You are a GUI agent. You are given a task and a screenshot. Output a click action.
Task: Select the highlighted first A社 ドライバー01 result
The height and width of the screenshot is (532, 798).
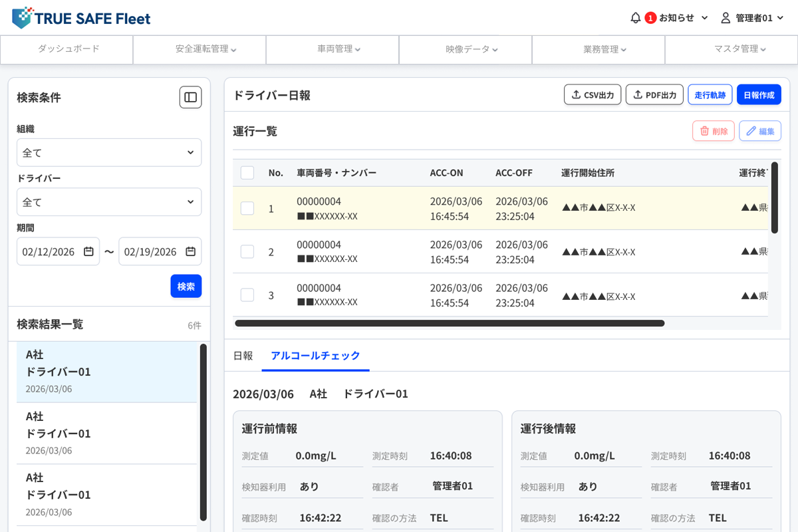tap(107, 372)
